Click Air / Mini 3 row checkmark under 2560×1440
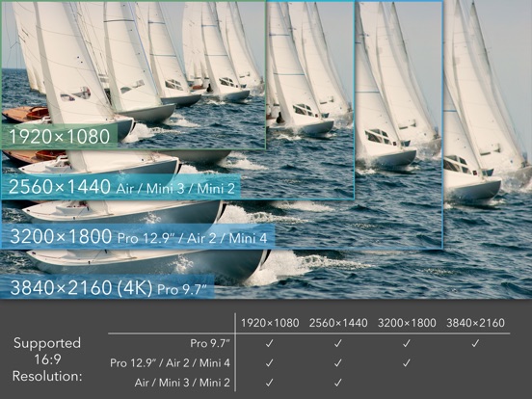Image resolution: width=532 pixels, height=399 pixels. point(338,383)
